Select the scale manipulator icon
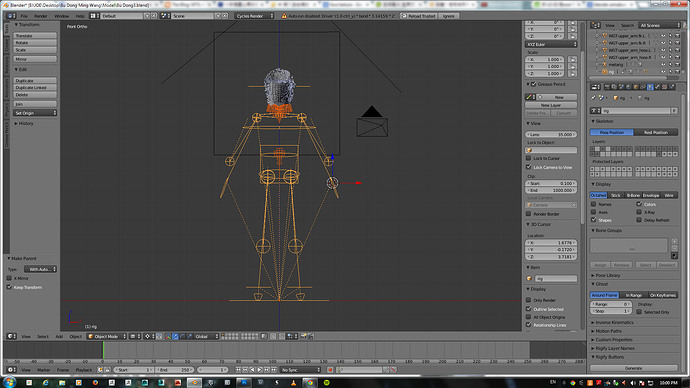The width and height of the screenshot is (690, 388). (190, 336)
